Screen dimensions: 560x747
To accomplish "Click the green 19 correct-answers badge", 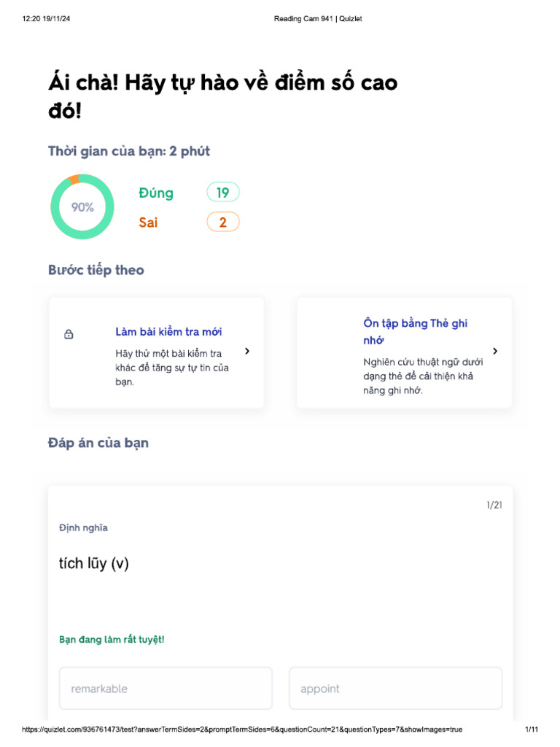I will tap(223, 193).
